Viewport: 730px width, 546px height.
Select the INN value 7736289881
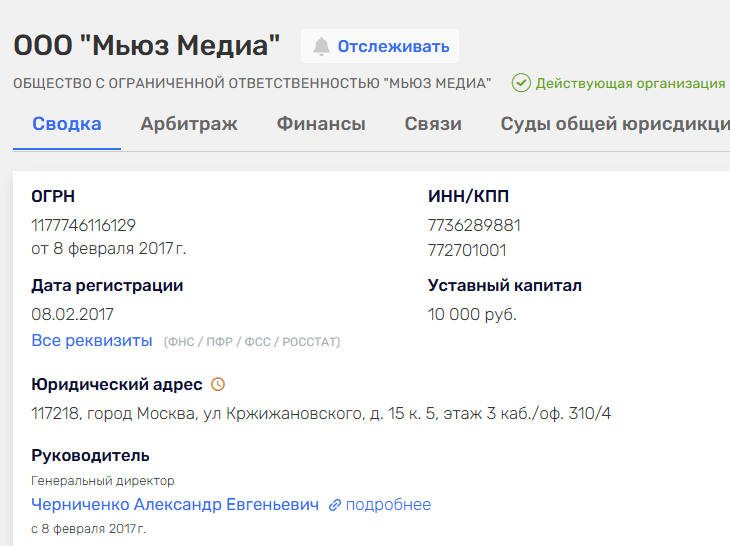click(474, 225)
